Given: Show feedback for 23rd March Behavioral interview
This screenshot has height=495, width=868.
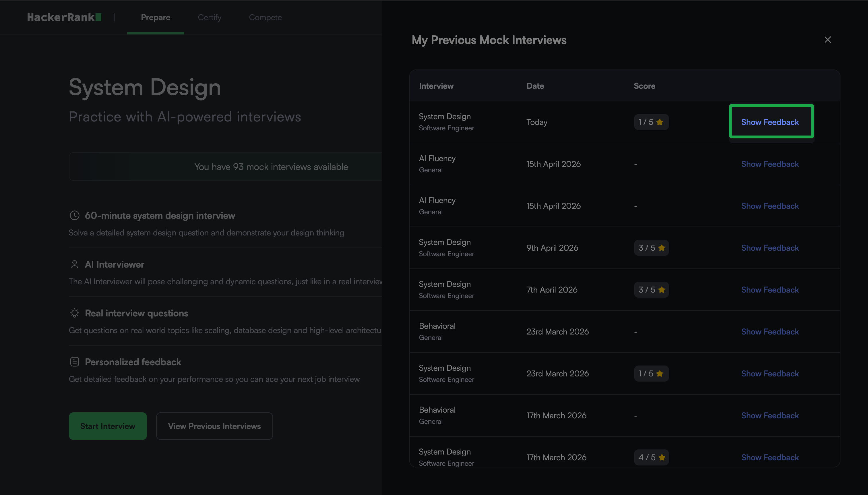Looking at the screenshot, I should pos(770,331).
